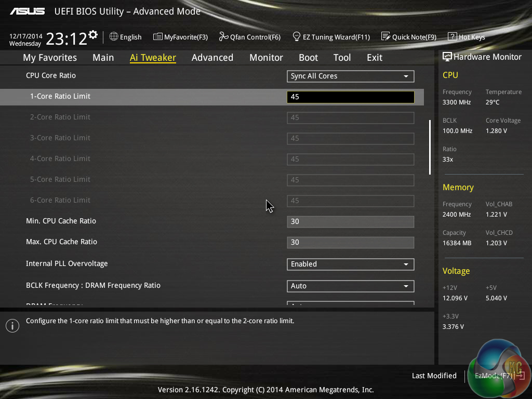Click the +12V reading 12.096 V
Viewport: 532px width, 399px height.
(455, 298)
